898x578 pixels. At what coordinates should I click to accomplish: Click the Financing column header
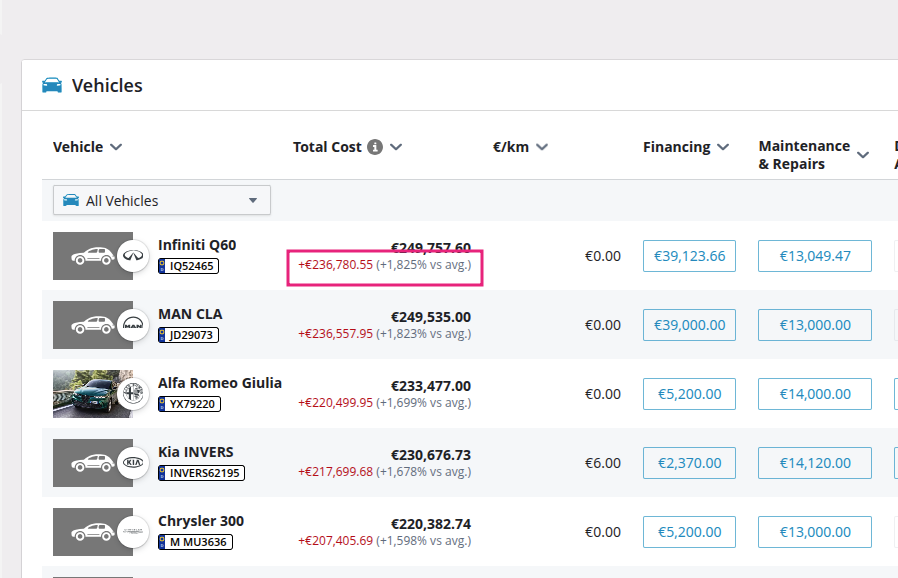676,147
